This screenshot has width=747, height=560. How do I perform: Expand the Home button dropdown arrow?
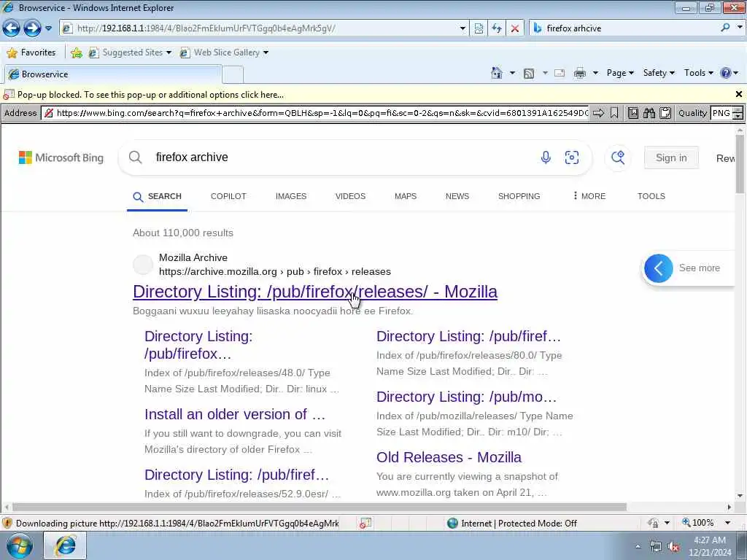tap(512, 73)
